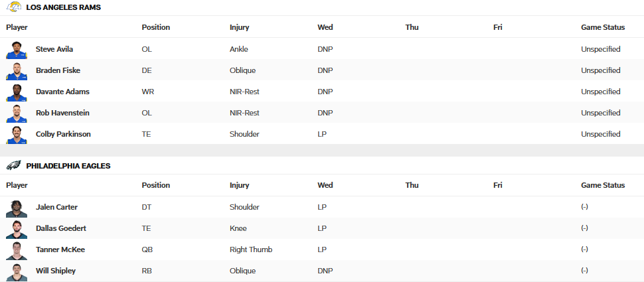Click the Philadelphia Eagles team heading
Image resolution: width=644 pixels, height=282 pixels.
pos(68,165)
